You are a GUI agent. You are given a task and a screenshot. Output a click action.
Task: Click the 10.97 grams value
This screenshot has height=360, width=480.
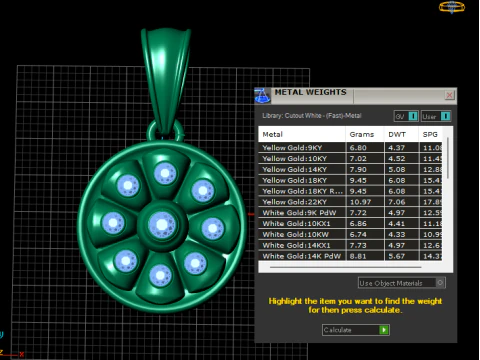360,202
